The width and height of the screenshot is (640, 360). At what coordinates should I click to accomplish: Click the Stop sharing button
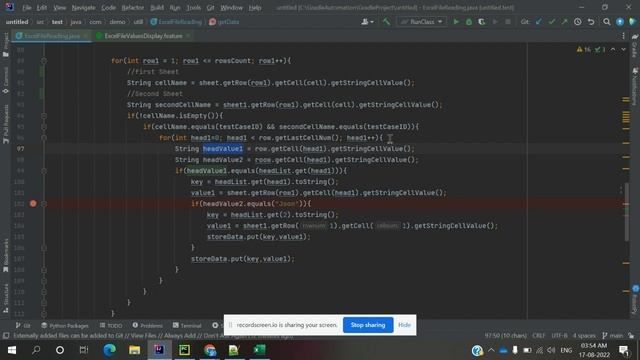(x=368, y=325)
